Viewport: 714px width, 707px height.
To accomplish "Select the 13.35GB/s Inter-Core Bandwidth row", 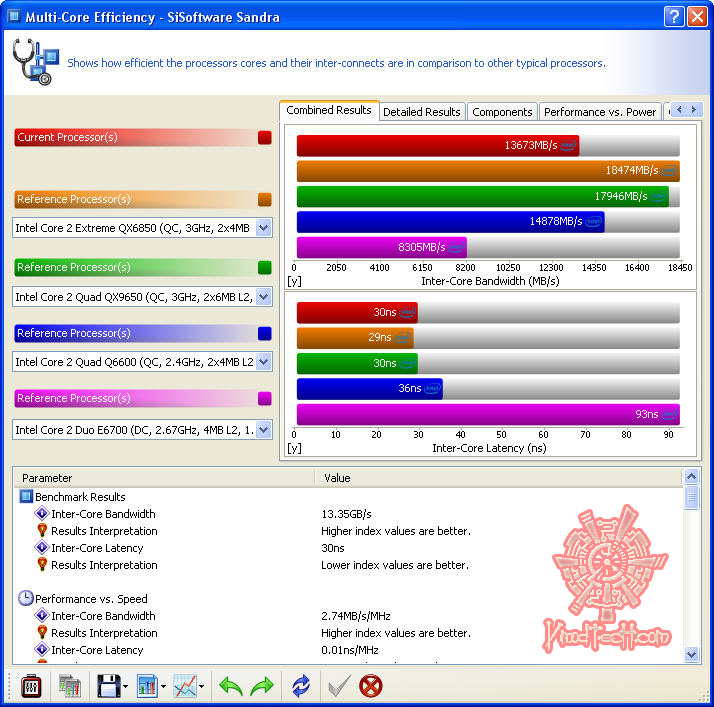I will pyautogui.click(x=348, y=514).
